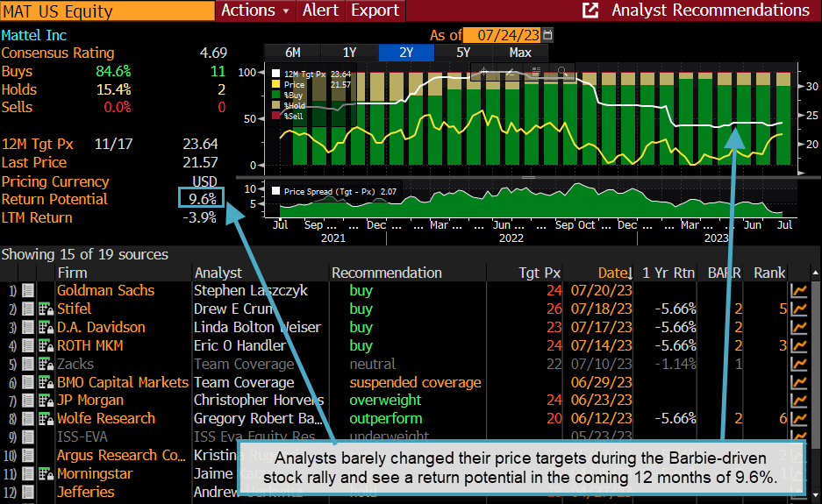Click the Alert button
The width and height of the screenshot is (822, 504).
pyautogui.click(x=320, y=11)
